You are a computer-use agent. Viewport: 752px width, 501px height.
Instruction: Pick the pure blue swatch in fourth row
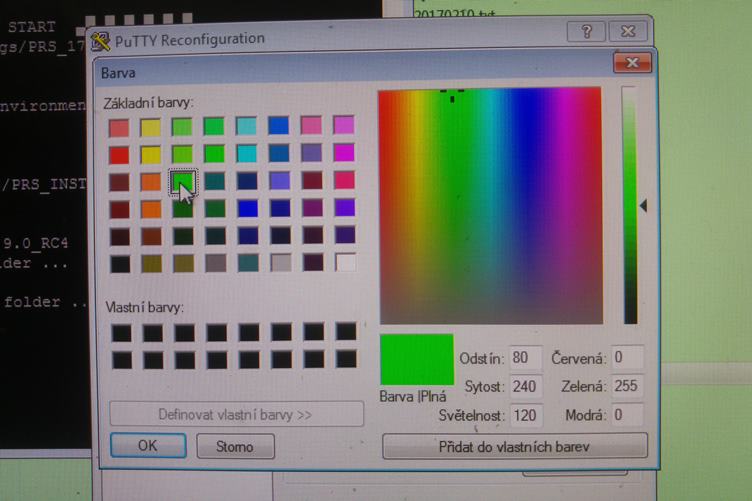[x=247, y=209]
